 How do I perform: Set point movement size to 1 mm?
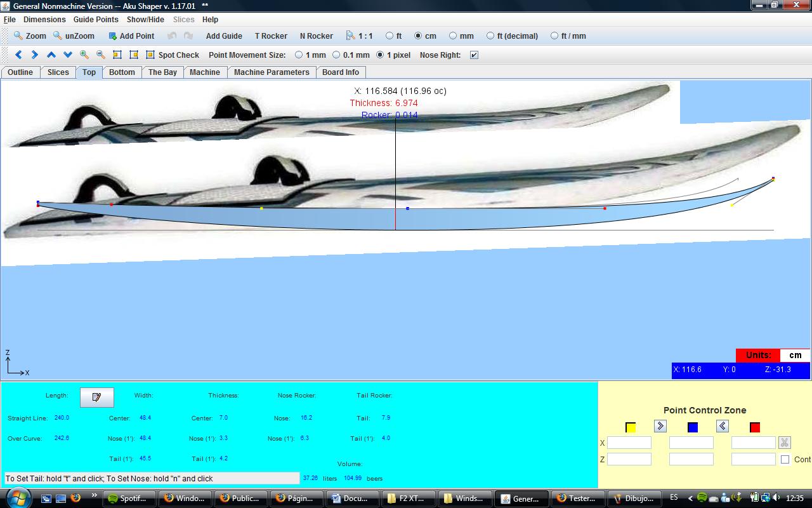pyautogui.click(x=299, y=55)
